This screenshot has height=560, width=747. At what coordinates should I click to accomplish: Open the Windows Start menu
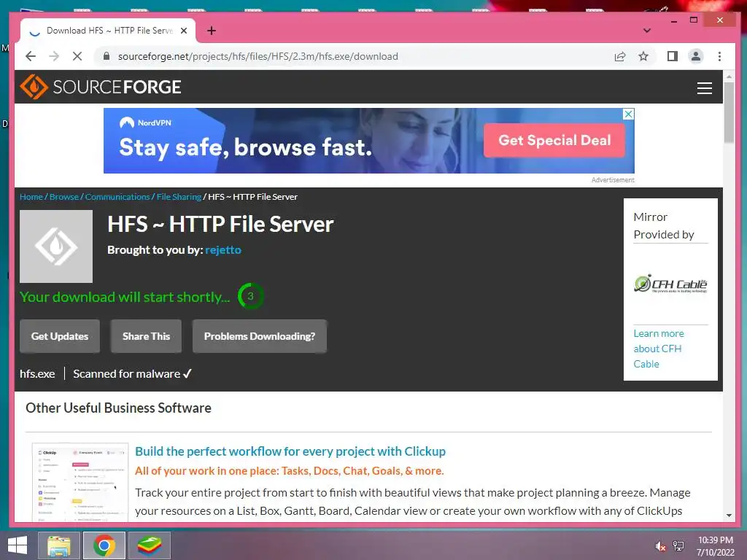click(18, 545)
